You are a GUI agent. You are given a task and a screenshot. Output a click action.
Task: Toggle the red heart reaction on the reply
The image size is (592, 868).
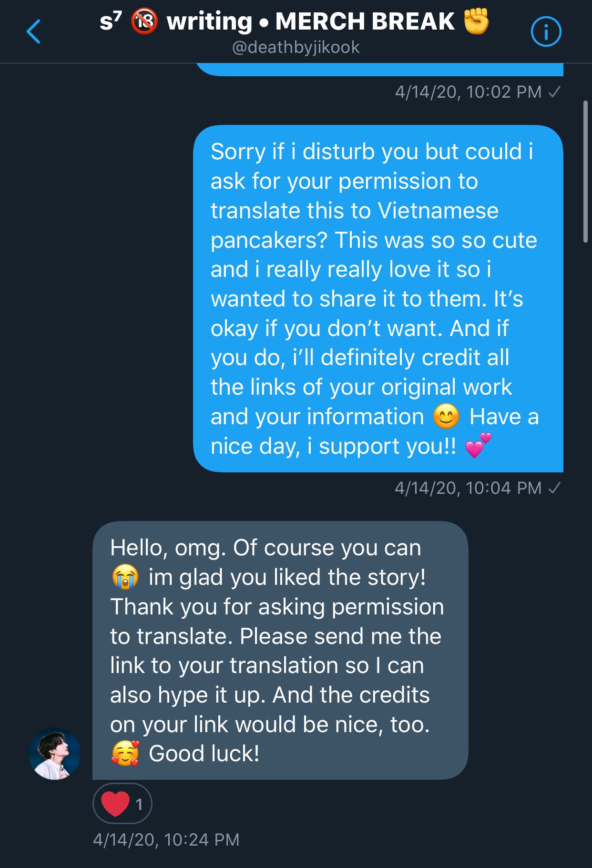coord(122,804)
